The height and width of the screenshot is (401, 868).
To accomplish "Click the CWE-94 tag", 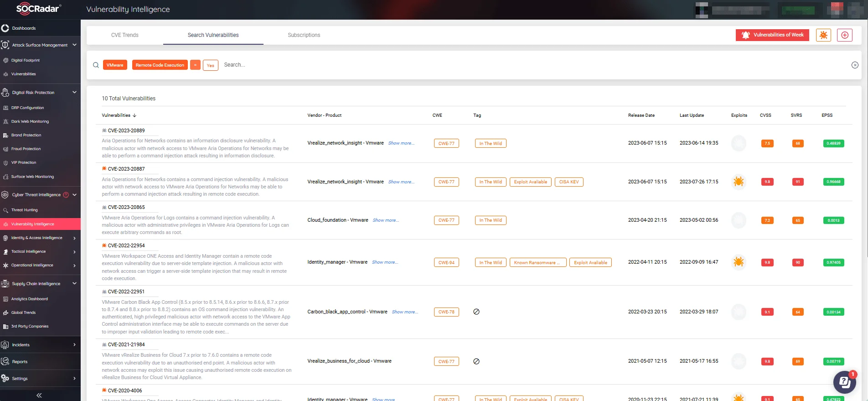I will point(446,262).
